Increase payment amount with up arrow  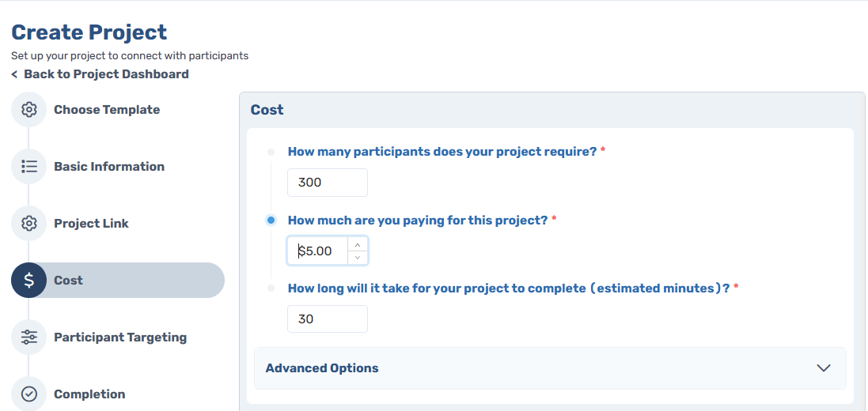pyautogui.click(x=358, y=245)
